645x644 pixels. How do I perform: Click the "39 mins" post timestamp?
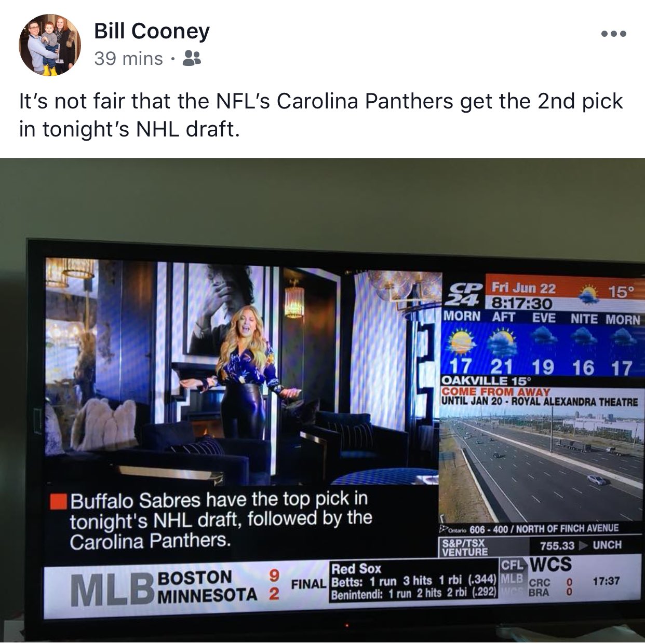point(128,59)
